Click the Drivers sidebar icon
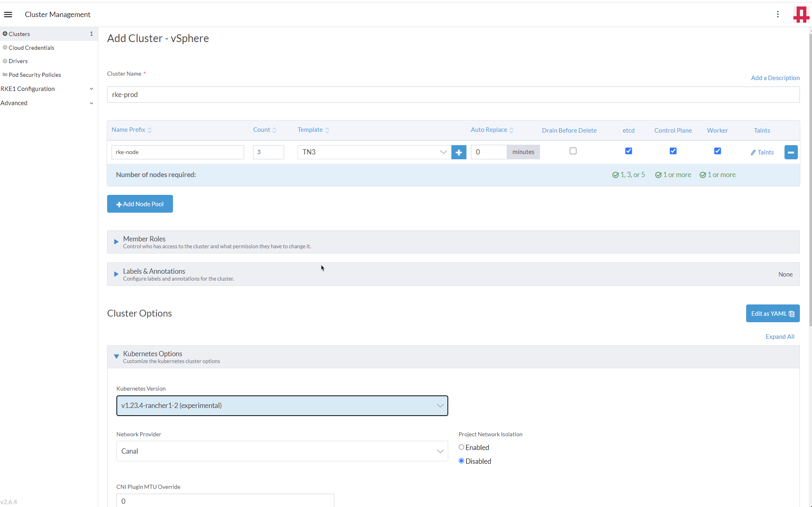This screenshot has width=812, height=507. point(5,61)
